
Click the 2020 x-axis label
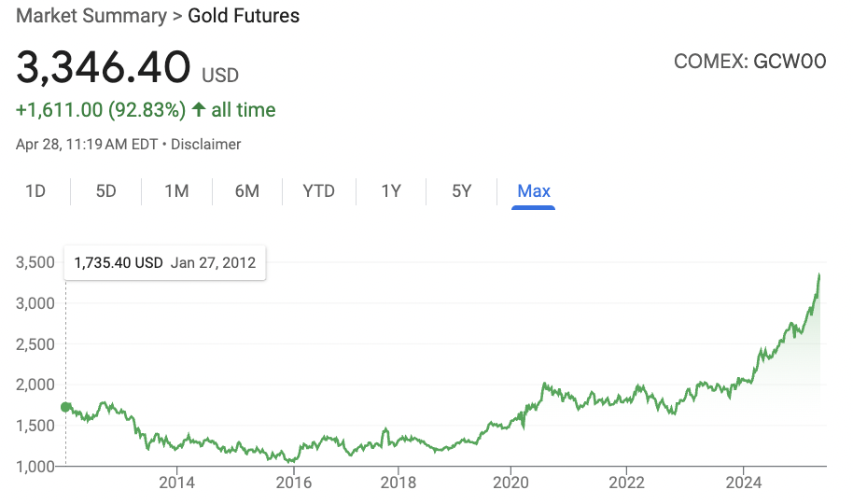click(510, 483)
